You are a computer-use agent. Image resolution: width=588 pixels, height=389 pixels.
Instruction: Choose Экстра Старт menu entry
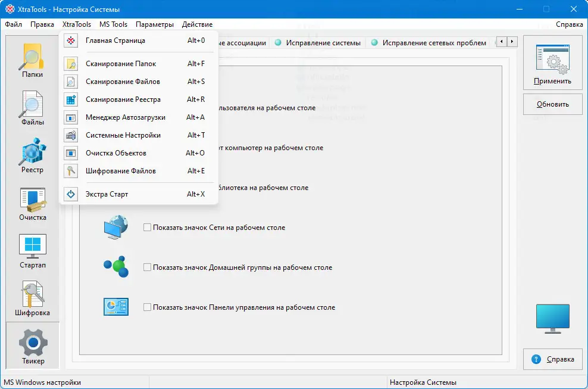click(139, 194)
